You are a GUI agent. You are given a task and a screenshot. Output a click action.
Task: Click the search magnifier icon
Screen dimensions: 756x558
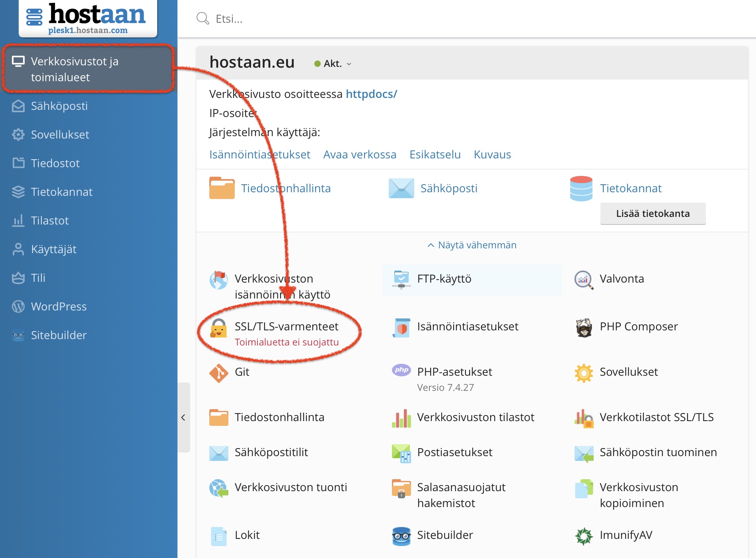click(203, 18)
